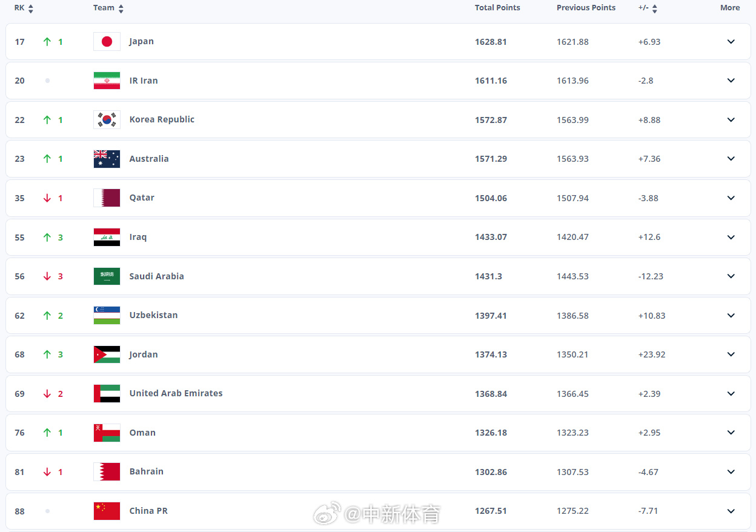Open the United Arab Emirates team link
The image size is (756, 532).
click(x=176, y=393)
